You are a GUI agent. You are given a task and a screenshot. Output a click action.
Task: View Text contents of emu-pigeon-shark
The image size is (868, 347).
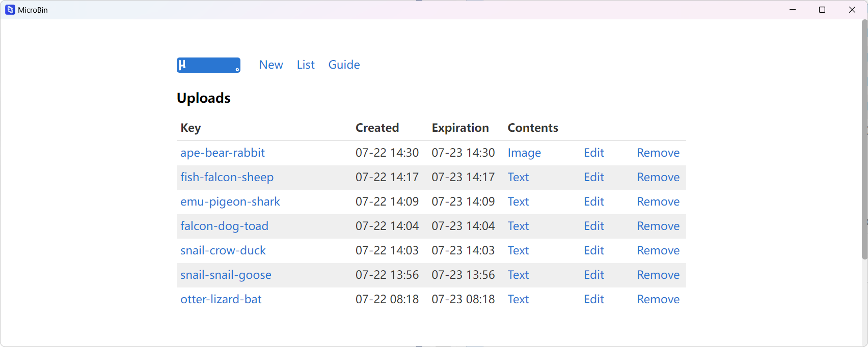(518, 201)
